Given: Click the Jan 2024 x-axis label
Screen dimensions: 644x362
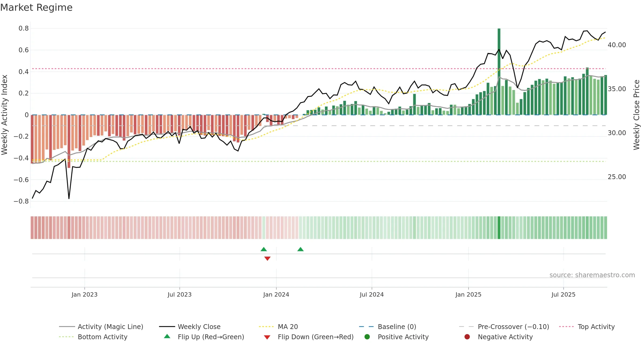Looking at the screenshot, I should 276,294.
